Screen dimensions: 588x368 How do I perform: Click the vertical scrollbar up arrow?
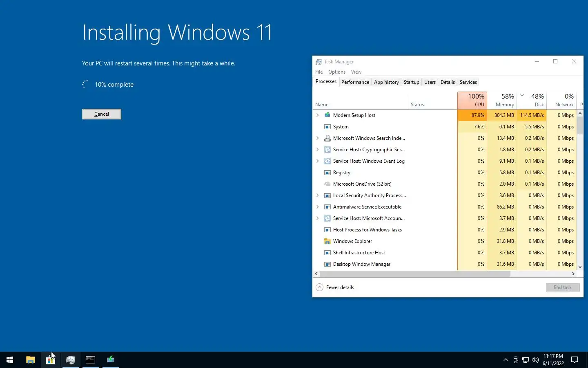(580, 113)
